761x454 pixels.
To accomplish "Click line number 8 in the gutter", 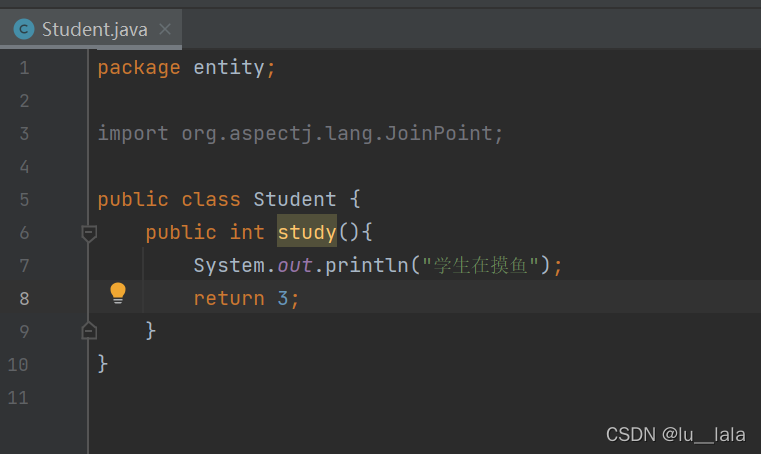I will 24,299.
